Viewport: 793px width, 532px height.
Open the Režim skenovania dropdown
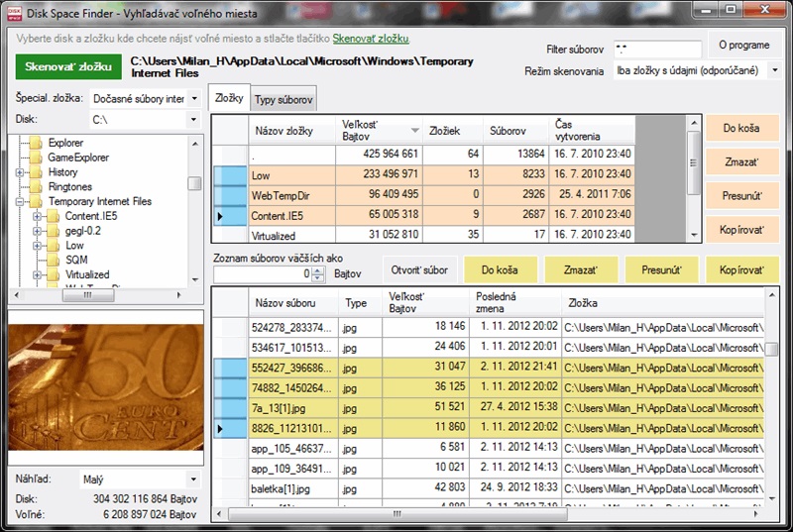click(x=773, y=71)
